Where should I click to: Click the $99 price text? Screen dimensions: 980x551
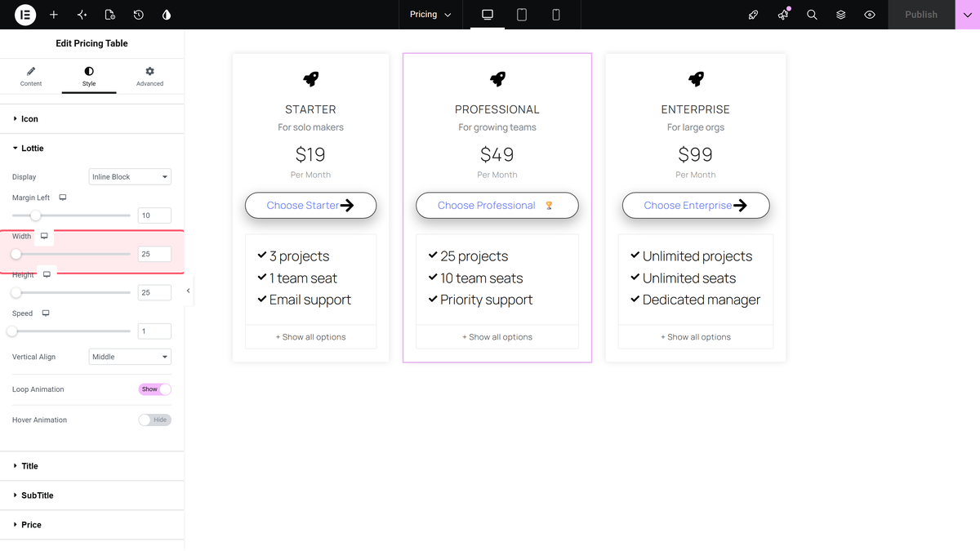coord(696,154)
